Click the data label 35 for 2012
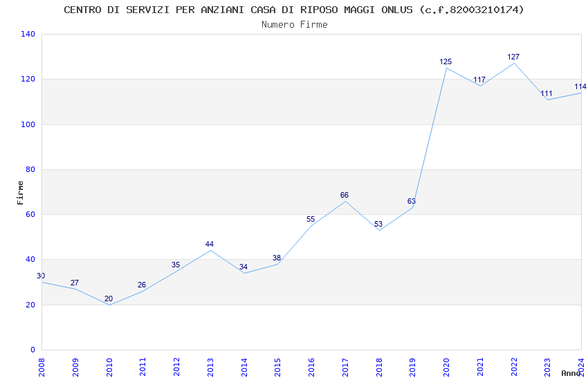This screenshot has height=380, width=588. click(x=176, y=265)
